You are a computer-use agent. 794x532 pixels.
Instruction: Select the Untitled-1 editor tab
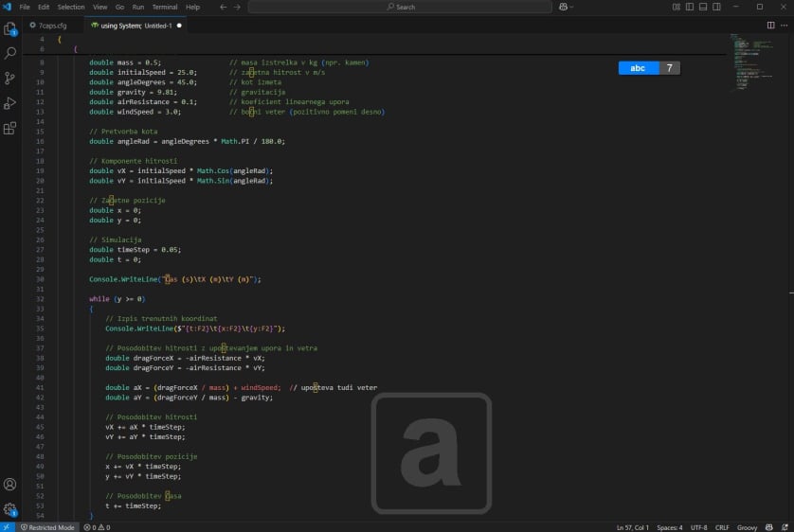point(135,26)
